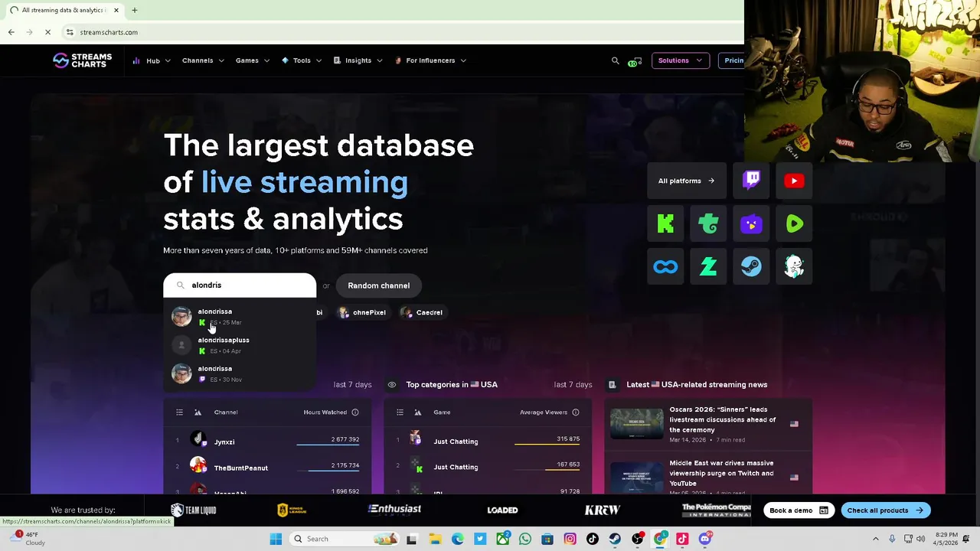Open the Kick Just Chatting row with 167 653
Image resolution: width=980 pixels, height=551 pixels.
[x=488, y=467]
